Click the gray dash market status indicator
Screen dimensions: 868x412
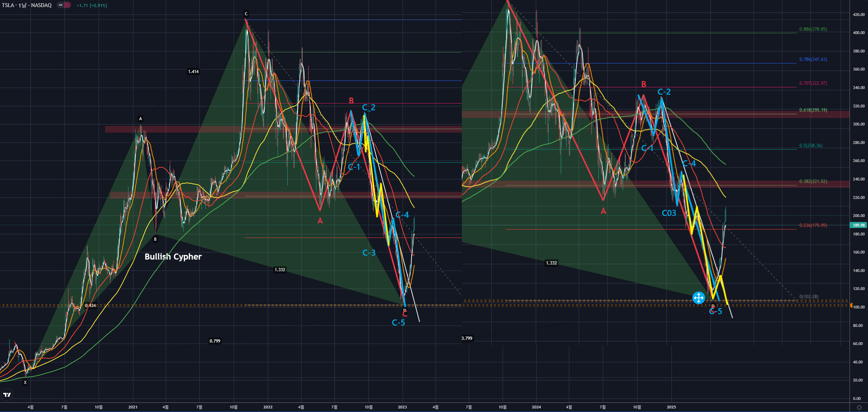tap(61, 5)
